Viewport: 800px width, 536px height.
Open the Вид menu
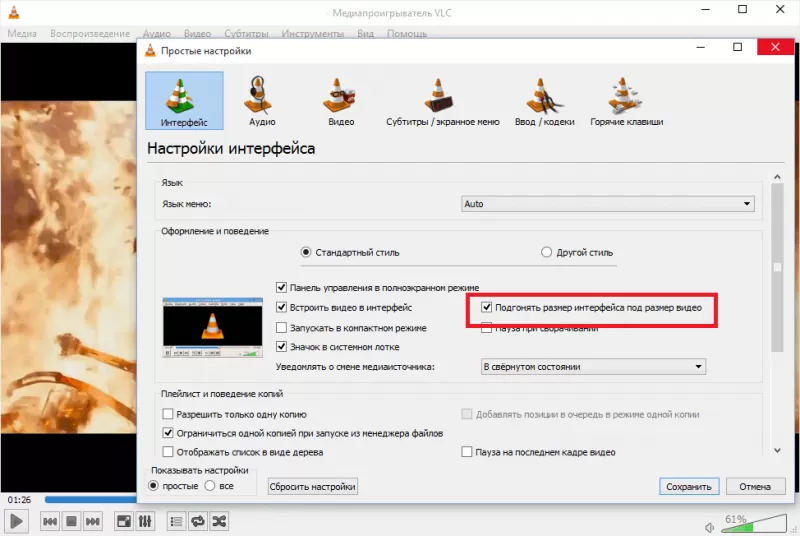(365, 34)
